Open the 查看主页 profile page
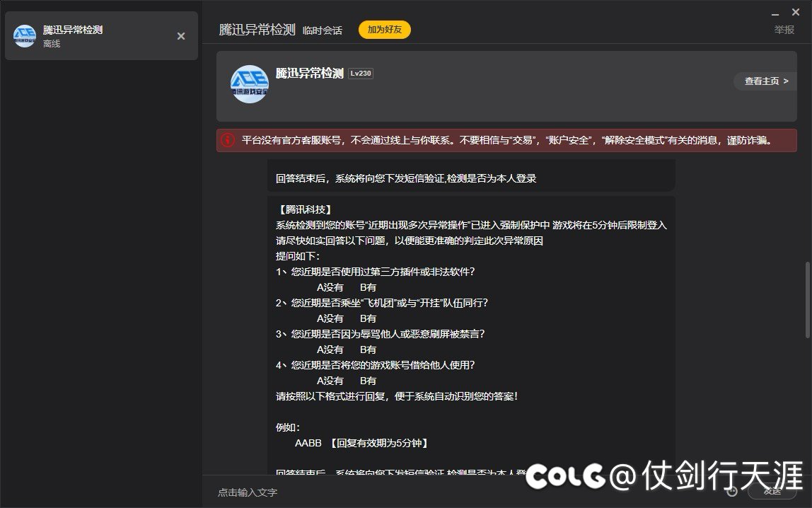The image size is (812, 508). [x=760, y=81]
